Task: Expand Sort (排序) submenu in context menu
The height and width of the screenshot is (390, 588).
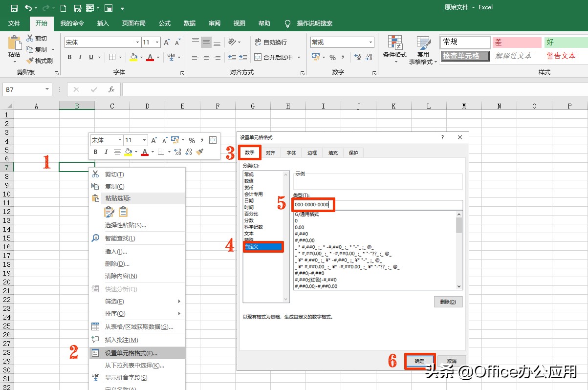Action: [x=179, y=313]
